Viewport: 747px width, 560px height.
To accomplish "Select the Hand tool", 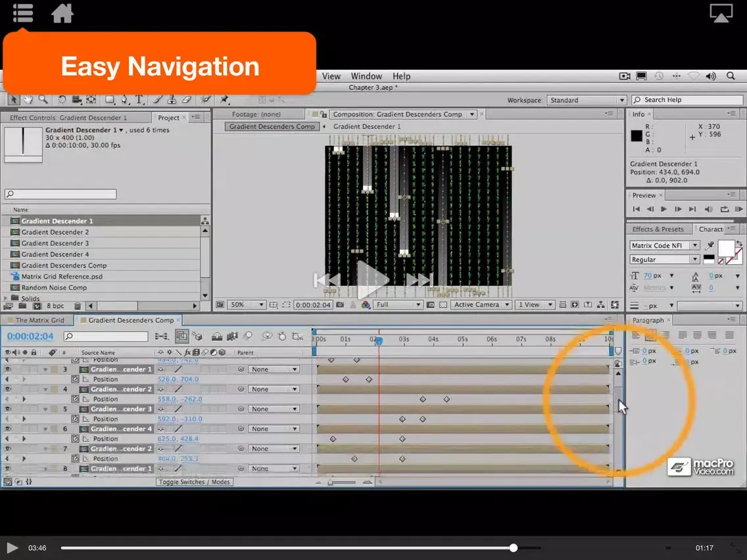I will coord(28,99).
